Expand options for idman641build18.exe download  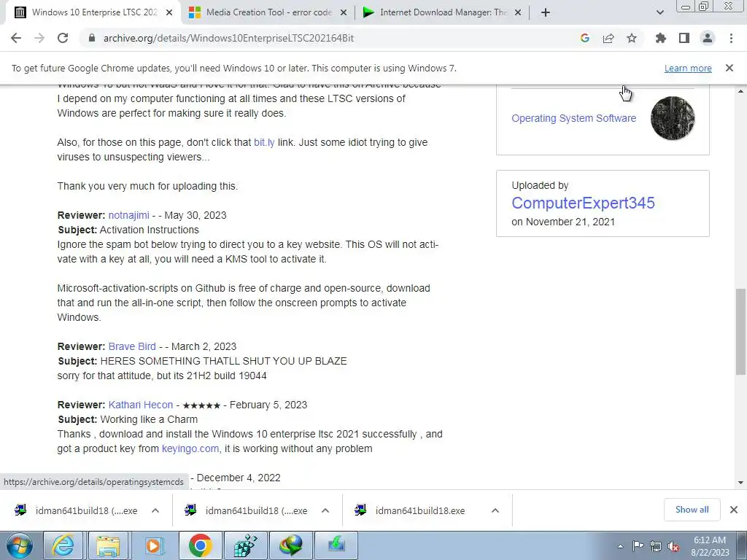(495, 510)
